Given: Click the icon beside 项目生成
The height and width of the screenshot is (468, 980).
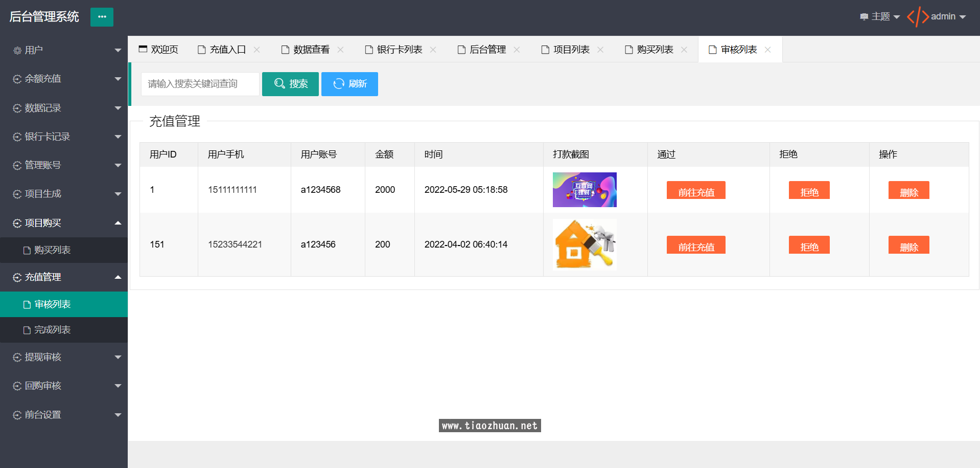Looking at the screenshot, I should pos(17,194).
